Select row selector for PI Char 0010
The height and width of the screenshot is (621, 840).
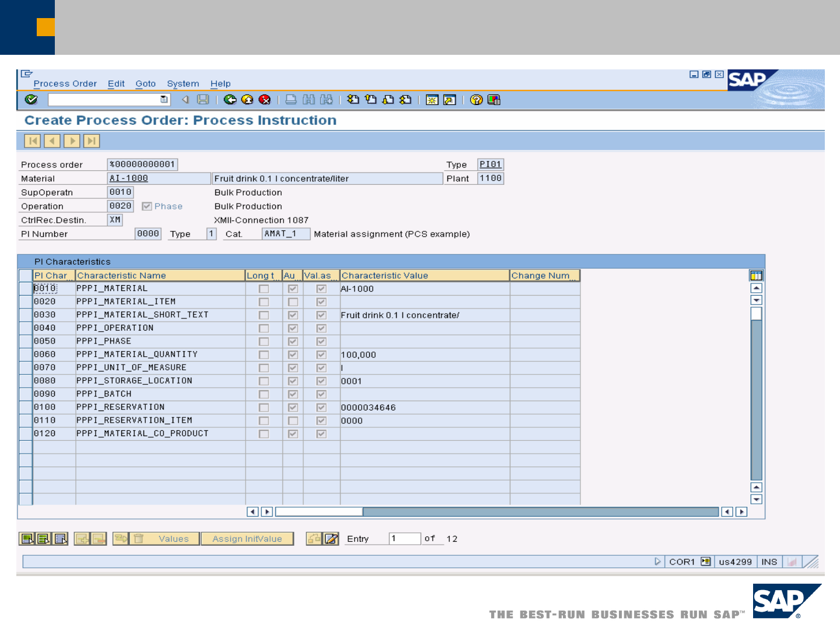pos(26,289)
